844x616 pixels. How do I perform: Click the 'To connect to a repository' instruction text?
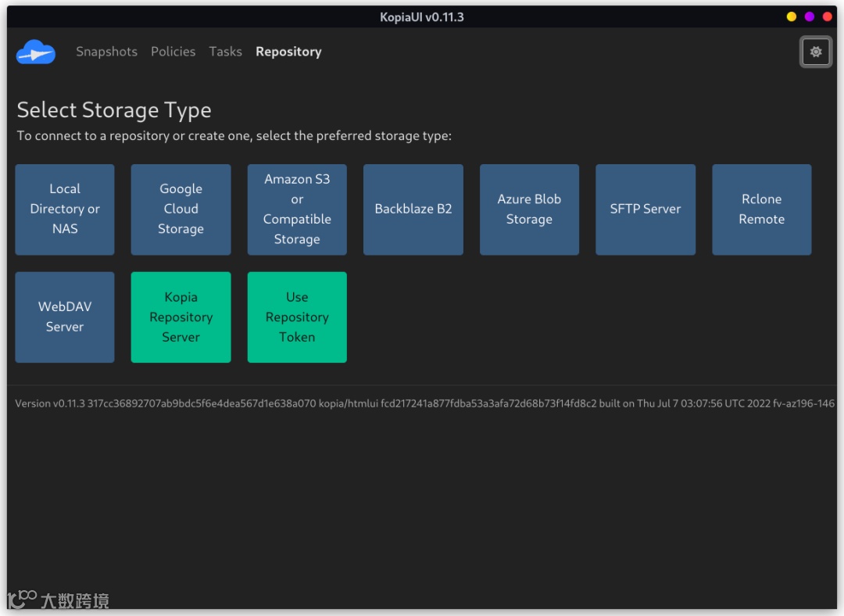pos(234,136)
